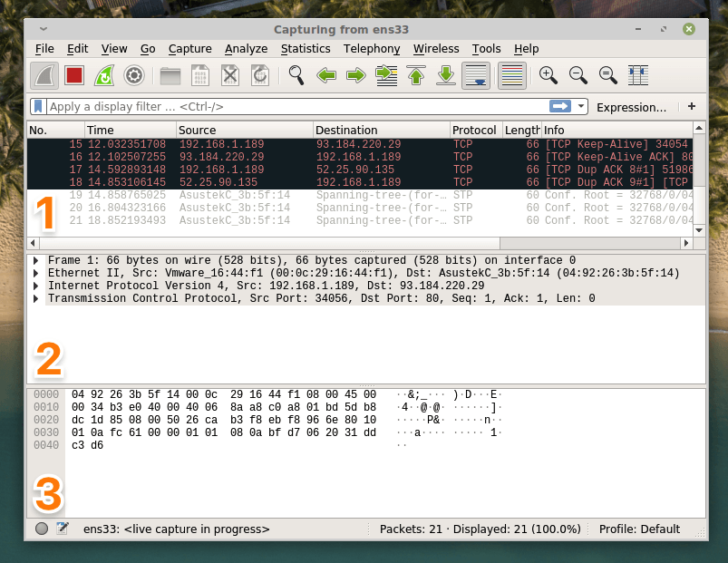Open capture options gear icon
Viewport: 728px width, 563px height.
click(x=133, y=75)
